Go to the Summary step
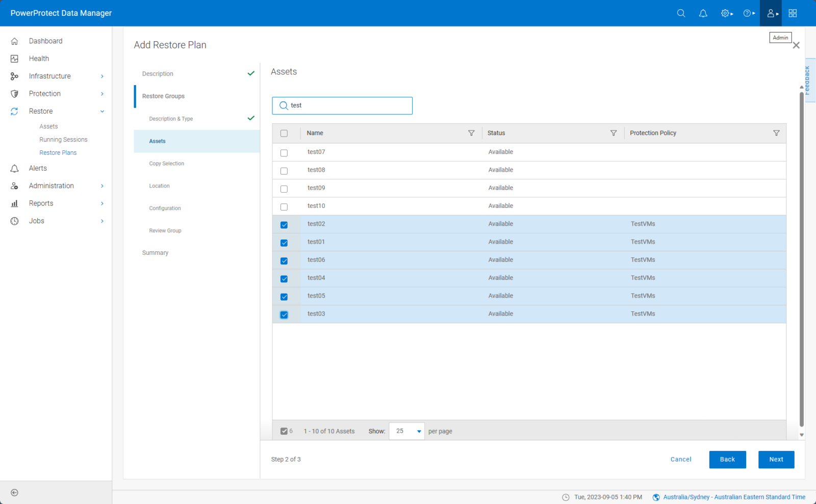 pos(155,252)
